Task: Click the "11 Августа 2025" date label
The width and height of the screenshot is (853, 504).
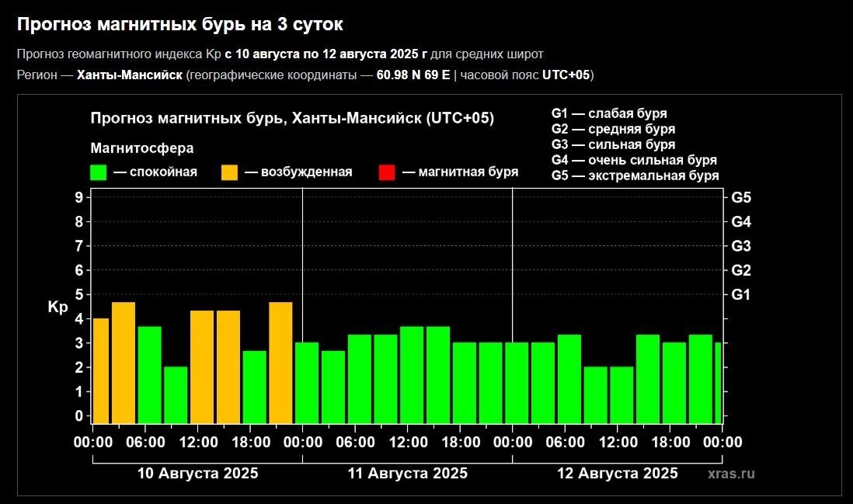Action: pyautogui.click(x=407, y=474)
